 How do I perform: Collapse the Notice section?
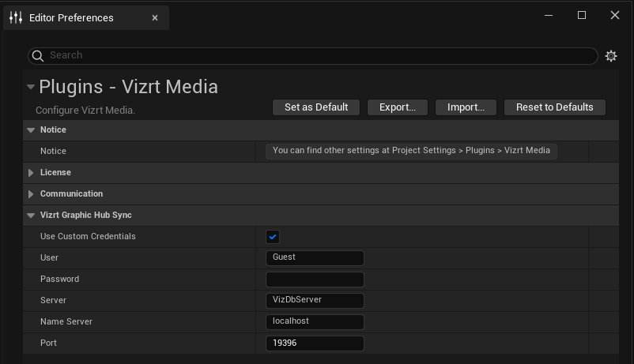[x=31, y=130]
